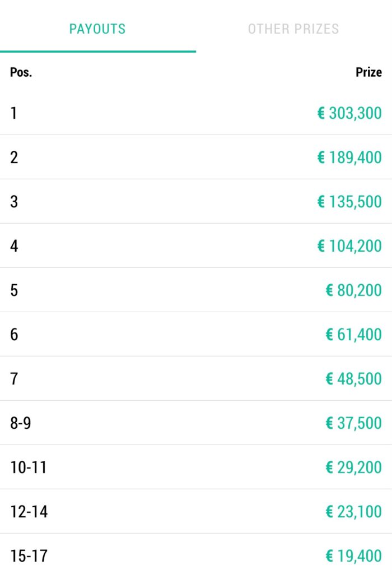
Task: Click the Pos. column header
Action: pyautogui.click(x=21, y=72)
